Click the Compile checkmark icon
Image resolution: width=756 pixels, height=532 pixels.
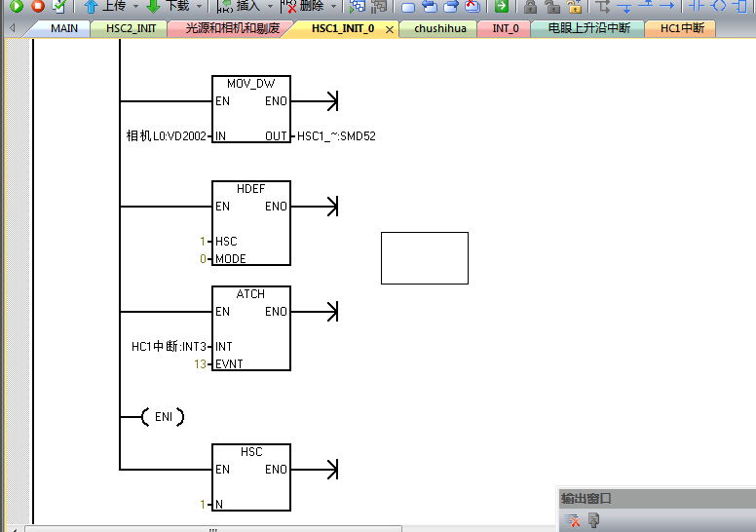(59, 6)
